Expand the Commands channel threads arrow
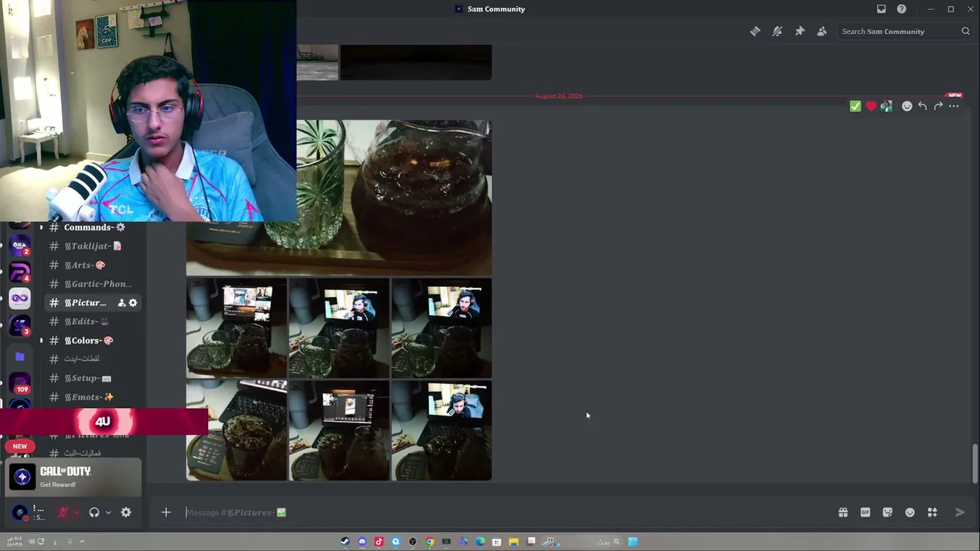Image resolution: width=980 pixels, height=551 pixels. pyautogui.click(x=41, y=227)
